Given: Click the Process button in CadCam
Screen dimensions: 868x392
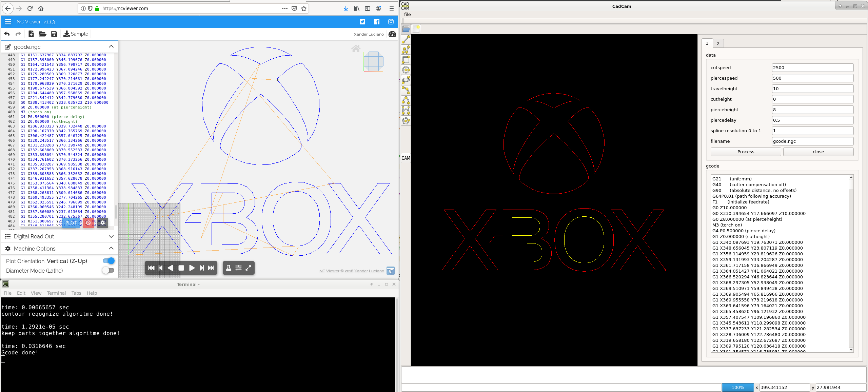Looking at the screenshot, I should [x=746, y=152].
